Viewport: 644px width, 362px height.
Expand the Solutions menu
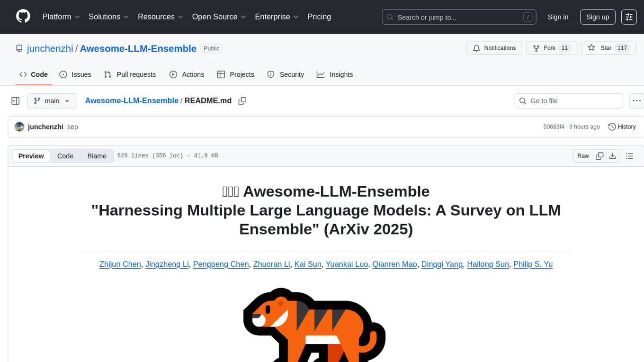(109, 17)
